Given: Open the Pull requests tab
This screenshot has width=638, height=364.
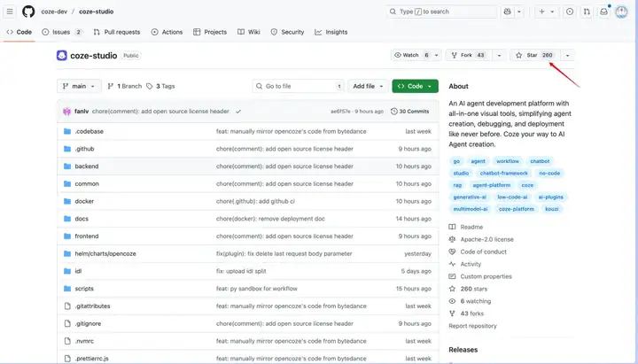Looking at the screenshot, I should 117,32.
